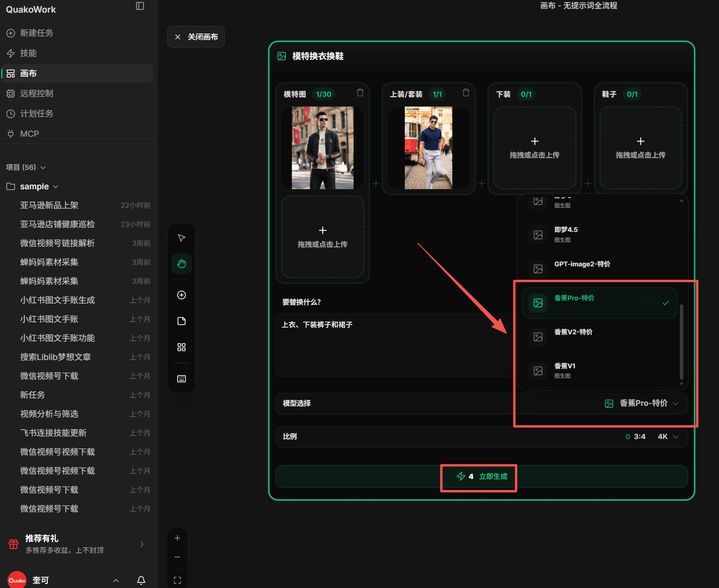This screenshot has height=588, width=719.
Task: Click the keyboard shortcuts icon
Action: pyautogui.click(x=182, y=379)
